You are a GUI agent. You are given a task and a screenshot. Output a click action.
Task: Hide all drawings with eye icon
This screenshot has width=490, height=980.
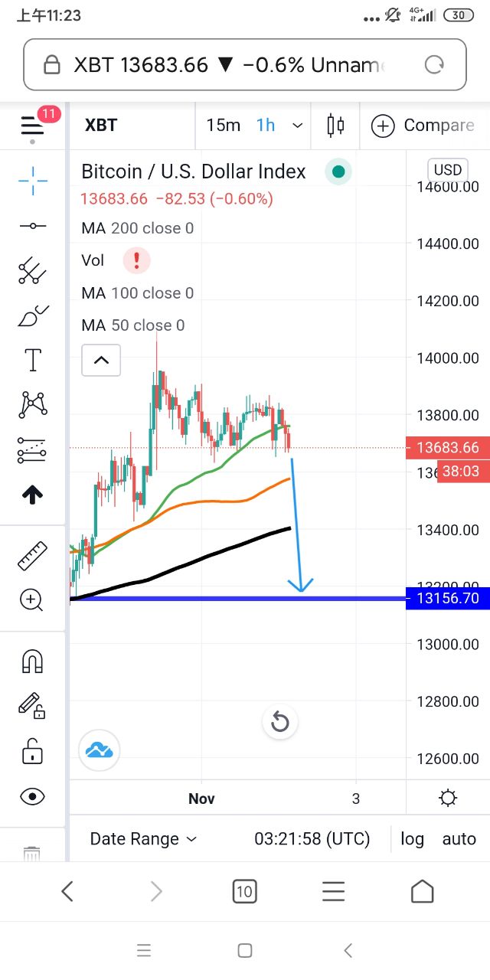pyautogui.click(x=33, y=796)
